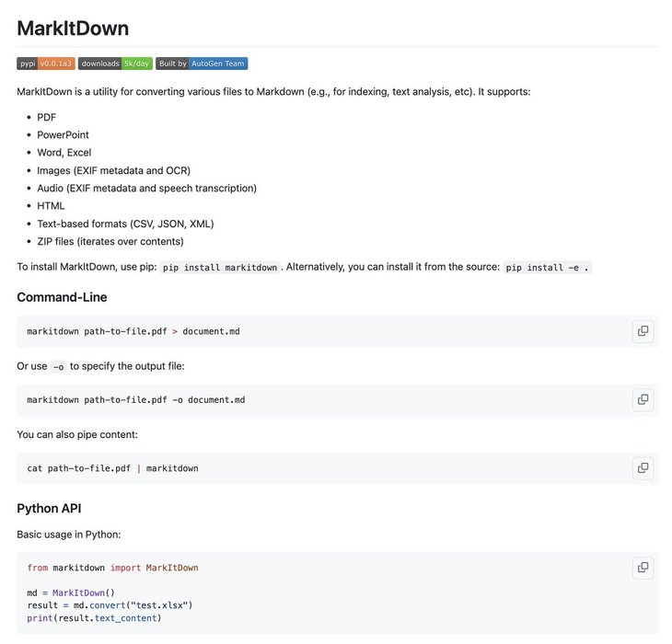
Task: Click the PDF list item
Action: [46, 118]
